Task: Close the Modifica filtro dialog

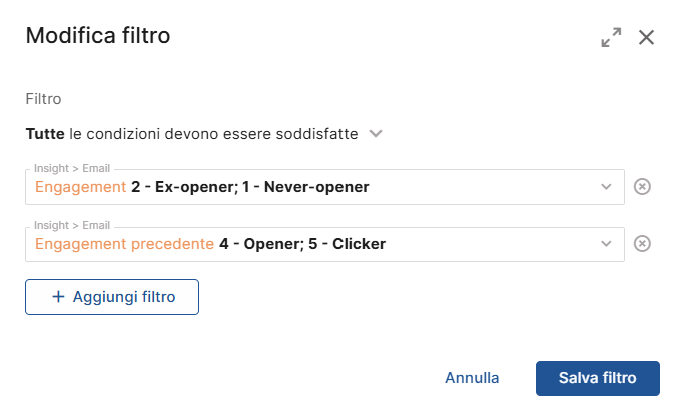Action: [x=646, y=37]
